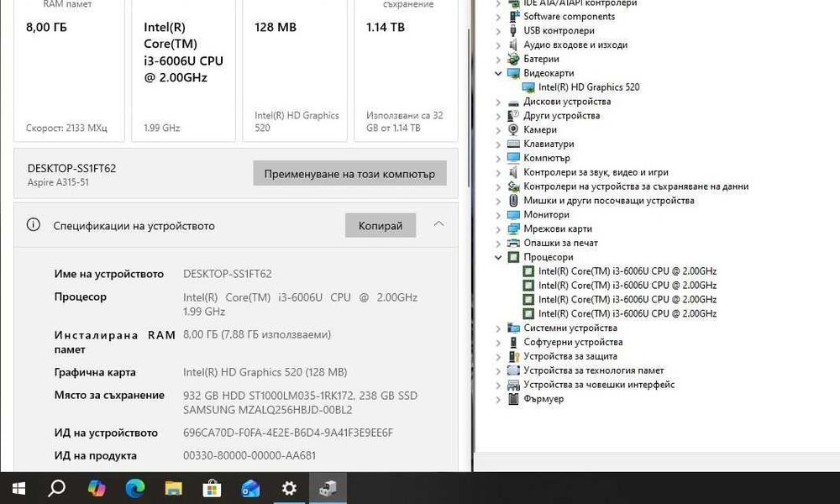
Task: Collapse the Спецификации на устройството section
Action: pos(438,224)
